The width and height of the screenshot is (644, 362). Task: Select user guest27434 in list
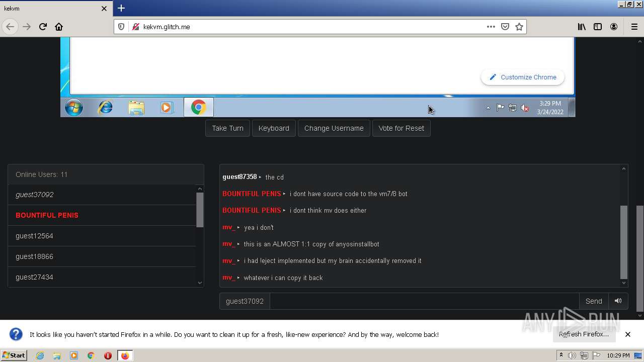[x=102, y=277]
